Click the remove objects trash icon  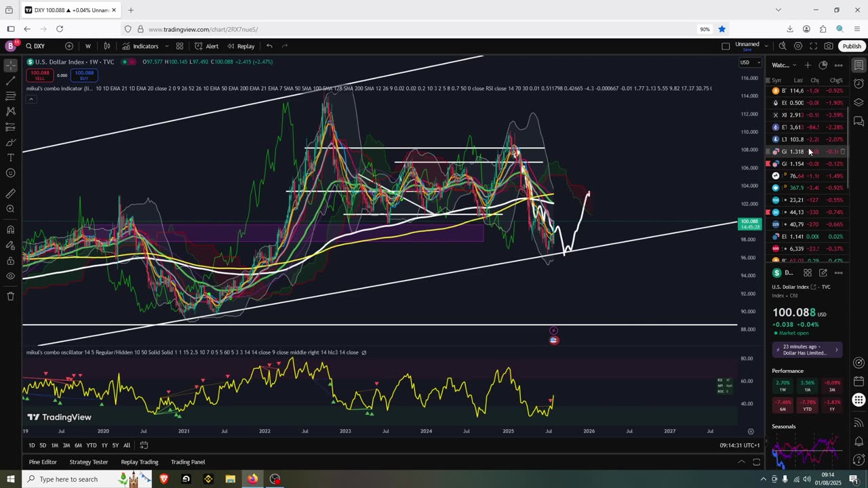point(10,296)
